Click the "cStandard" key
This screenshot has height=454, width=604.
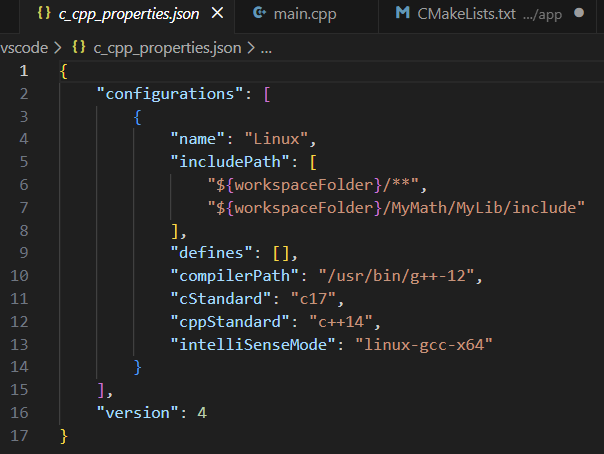221,299
